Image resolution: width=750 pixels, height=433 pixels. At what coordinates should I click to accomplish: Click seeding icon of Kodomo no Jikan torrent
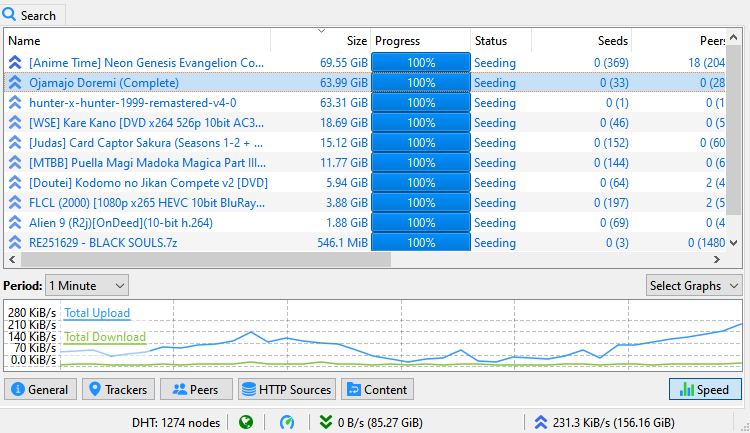pos(15,183)
